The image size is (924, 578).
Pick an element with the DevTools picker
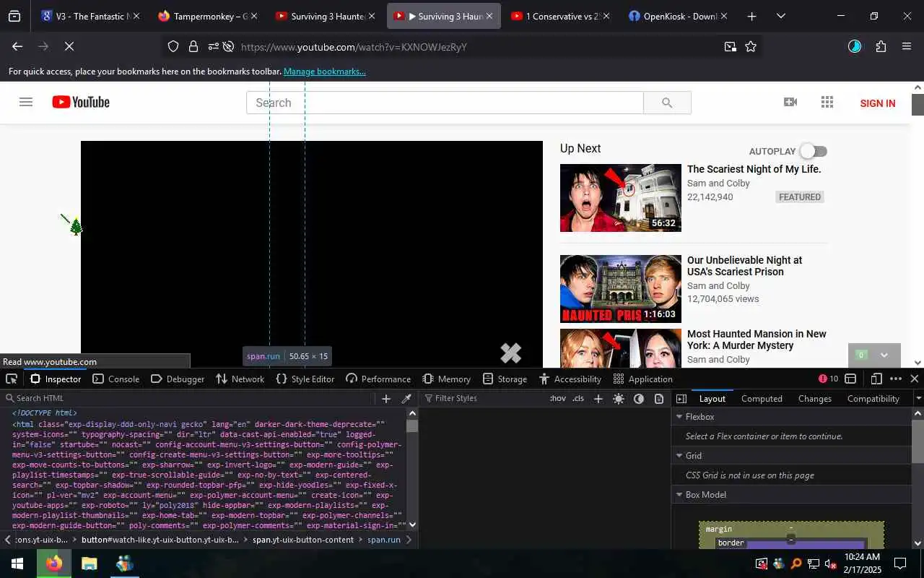(x=12, y=379)
